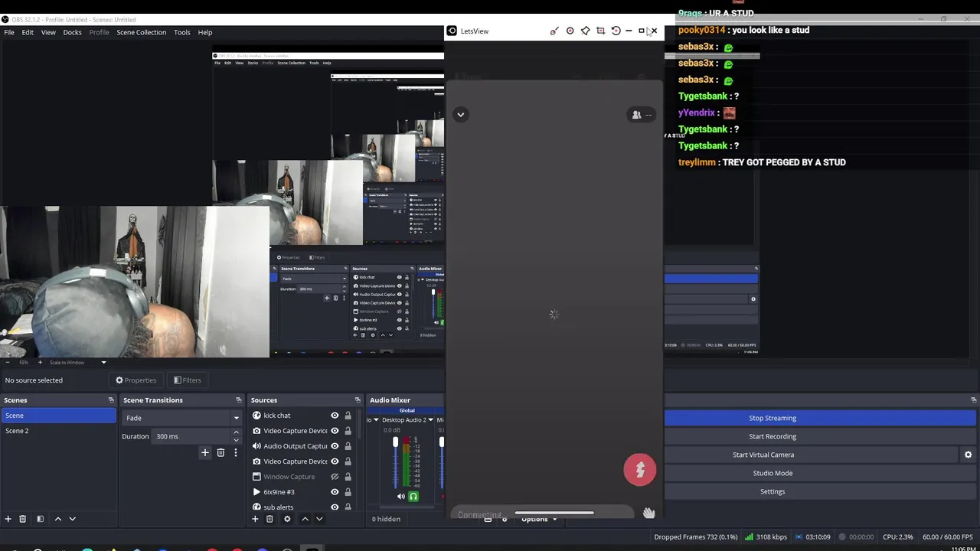Screen dimensions: 980x551
Task: Open source properties gear in Sources panel
Action: 287,519
